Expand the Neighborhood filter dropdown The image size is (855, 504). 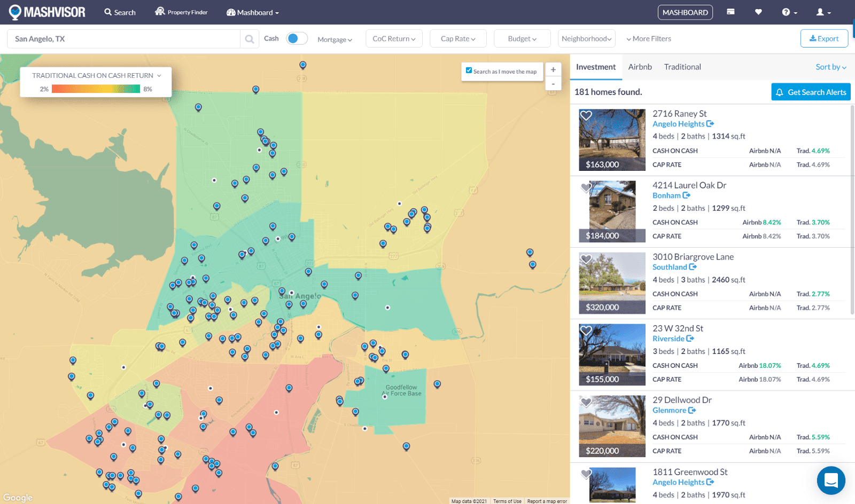pyautogui.click(x=586, y=38)
